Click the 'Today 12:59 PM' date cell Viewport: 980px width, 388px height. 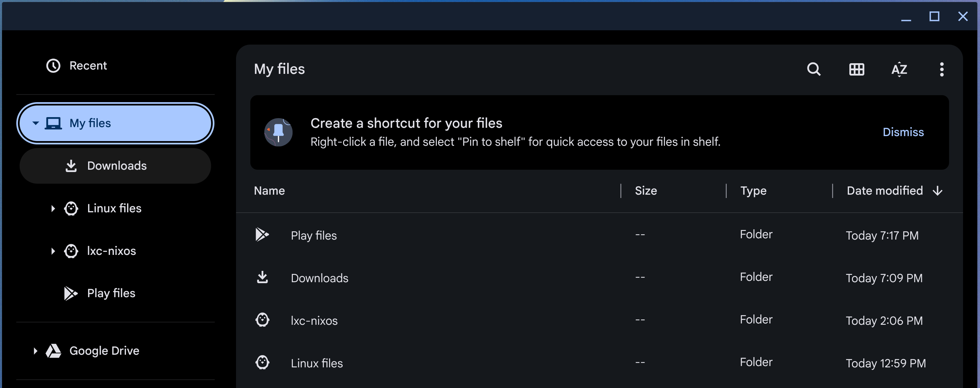coord(886,364)
